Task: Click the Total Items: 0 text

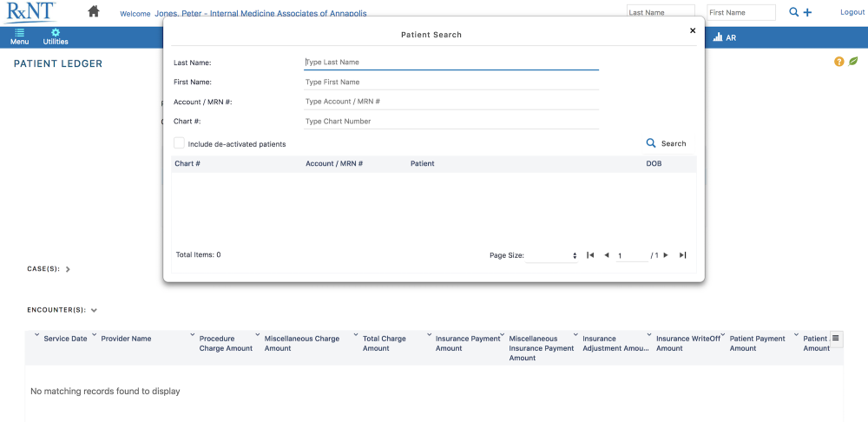Action: [198, 254]
